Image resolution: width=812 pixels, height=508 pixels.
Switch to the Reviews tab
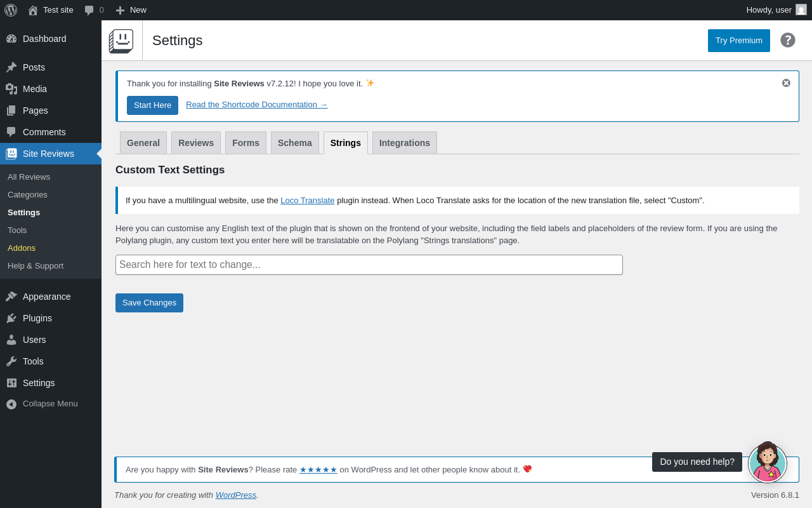[196, 143]
